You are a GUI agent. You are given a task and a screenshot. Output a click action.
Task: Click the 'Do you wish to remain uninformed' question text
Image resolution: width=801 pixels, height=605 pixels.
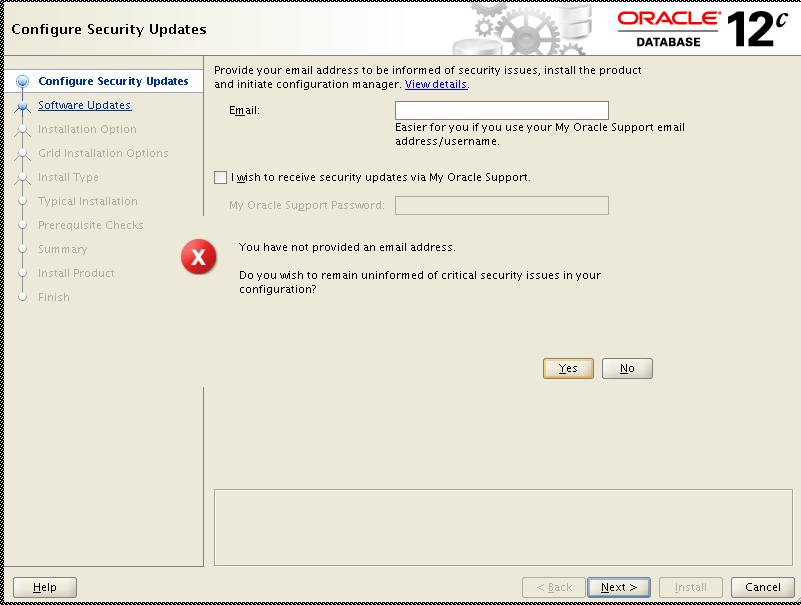pyautogui.click(x=420, y=282)
